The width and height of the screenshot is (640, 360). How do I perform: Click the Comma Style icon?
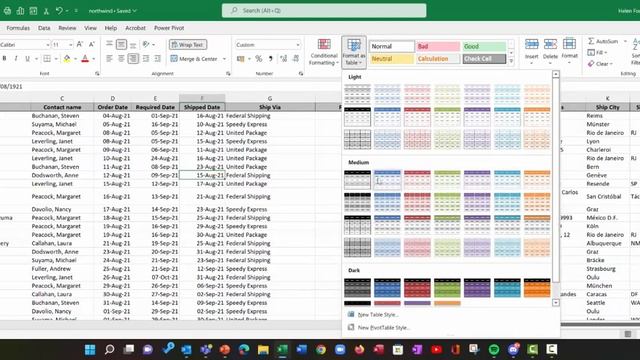[270, 59]
